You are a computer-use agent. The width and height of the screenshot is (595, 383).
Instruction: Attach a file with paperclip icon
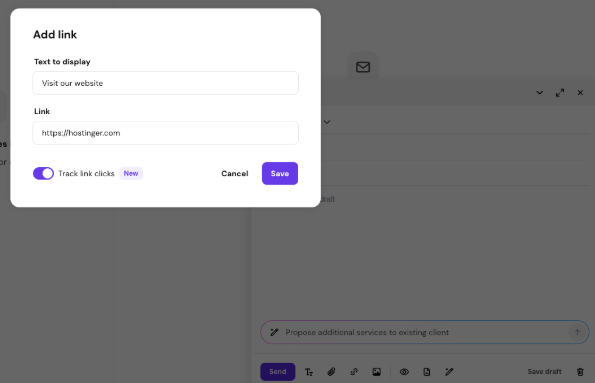tap(331, 372)
